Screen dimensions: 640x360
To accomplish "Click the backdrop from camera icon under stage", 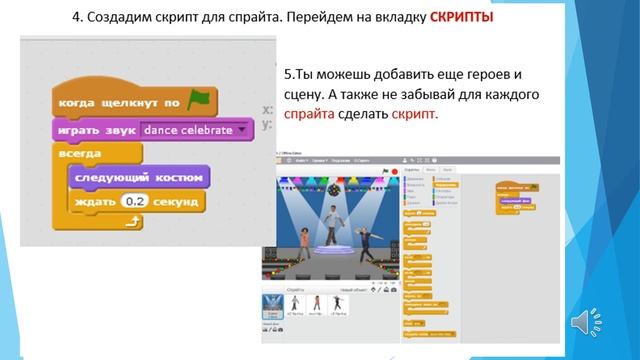I will (x=281, y=329).
